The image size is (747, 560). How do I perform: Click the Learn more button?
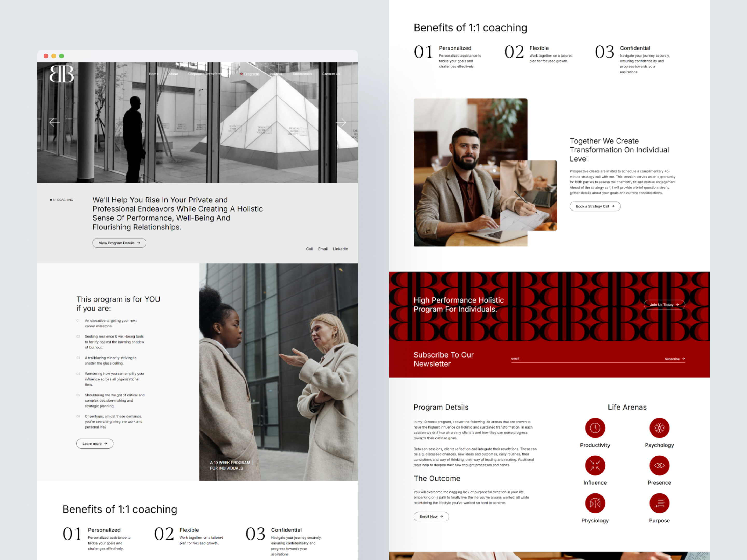click(x=95, y=444)
